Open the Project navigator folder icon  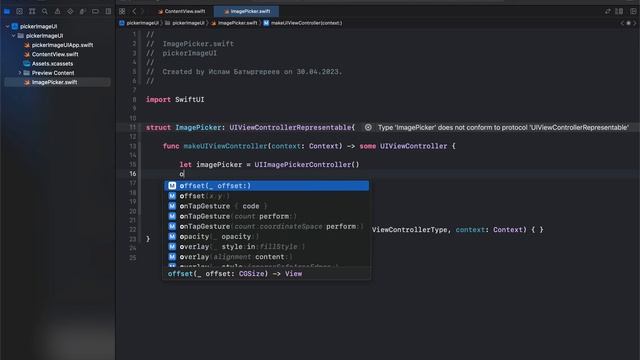pyautogui.click(x=7, y=11)
